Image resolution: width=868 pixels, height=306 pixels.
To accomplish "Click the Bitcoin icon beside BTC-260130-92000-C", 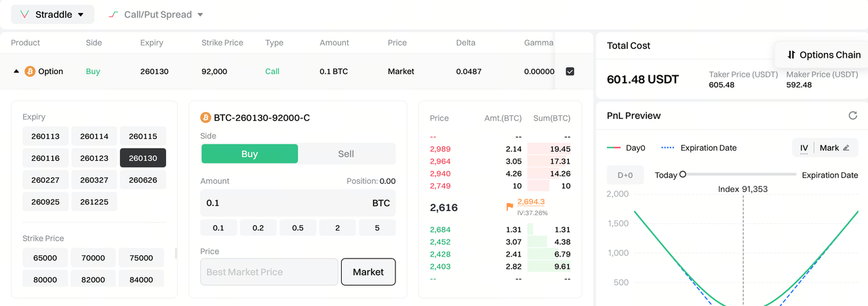I will pos(205,118).
